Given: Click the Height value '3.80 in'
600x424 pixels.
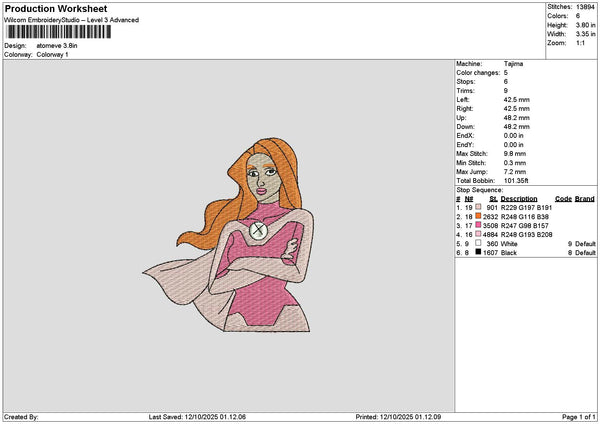Looking at the screenshot, I should pyautogui.click(x=585, y=25).
